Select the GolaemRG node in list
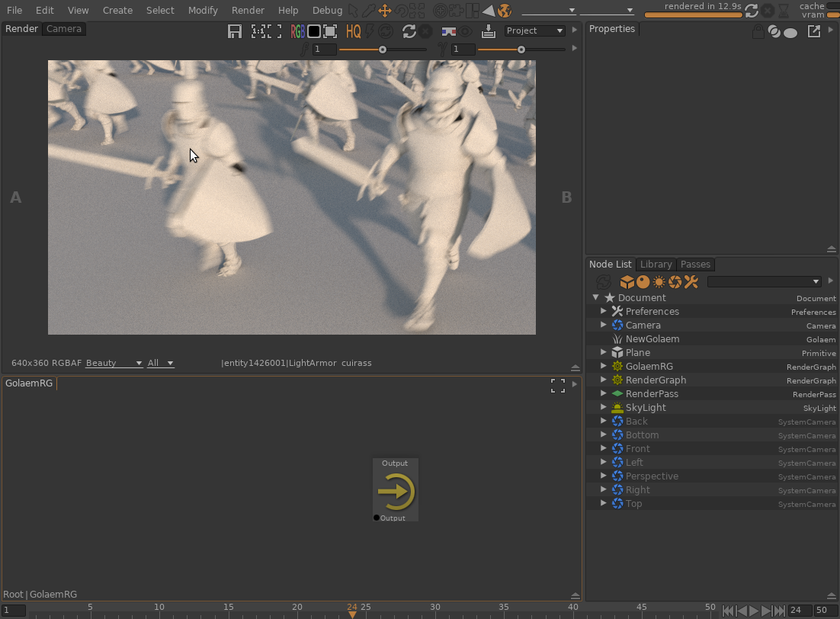Viewport: 840px width, 619px height. (649, 367)
